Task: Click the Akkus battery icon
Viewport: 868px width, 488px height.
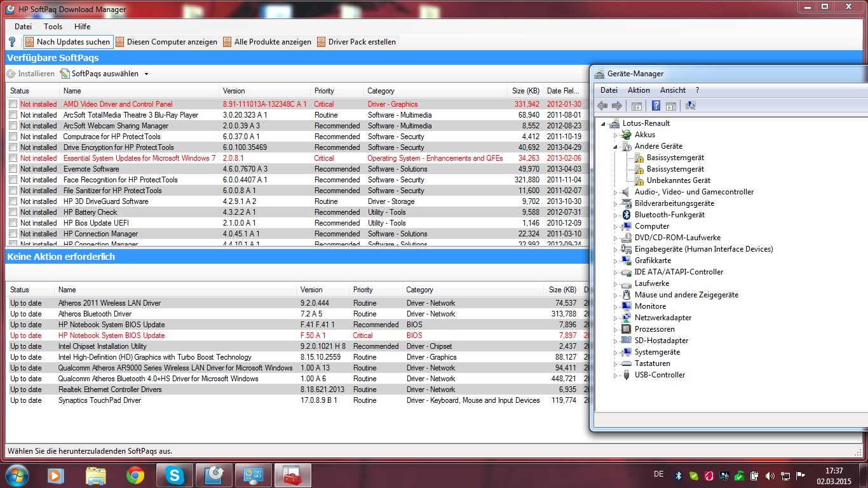Action: pyautogui.click(x=627, y=135)
